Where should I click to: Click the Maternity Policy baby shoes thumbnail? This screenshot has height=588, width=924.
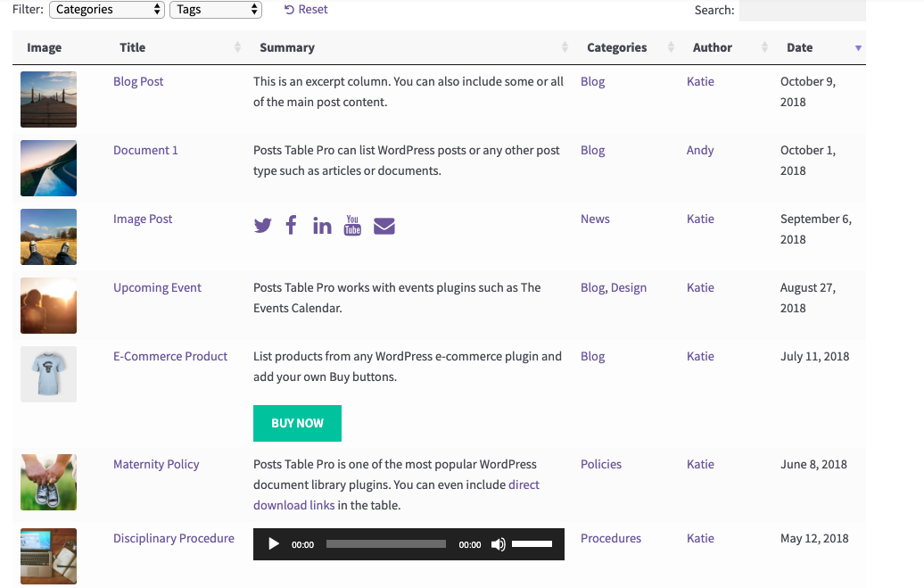click(x=48, y=482)
